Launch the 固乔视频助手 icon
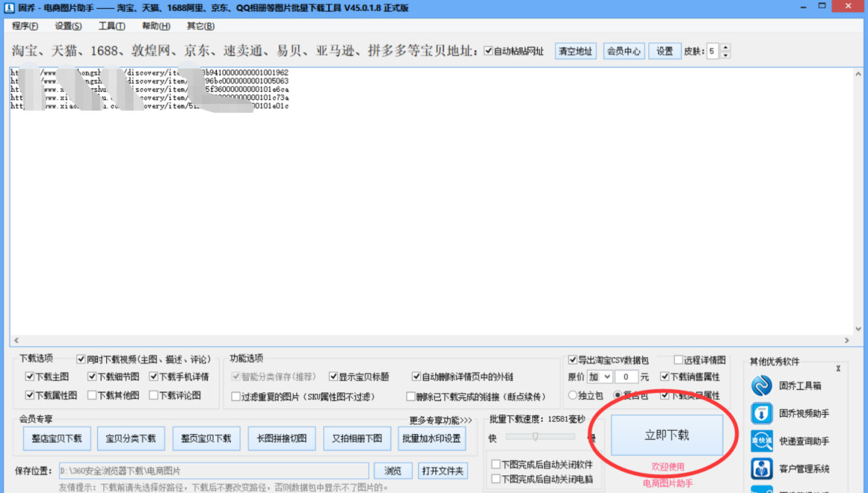868x493 pixels. [x=762, y=414]
